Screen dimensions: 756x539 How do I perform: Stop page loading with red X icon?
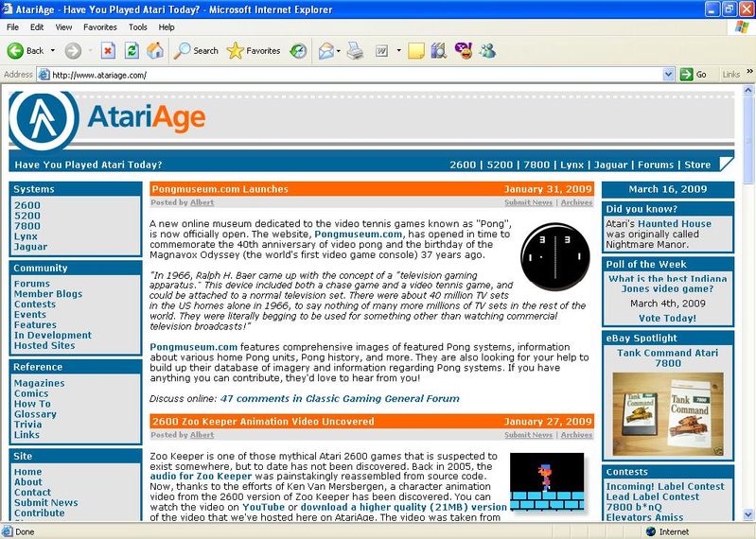108,50
